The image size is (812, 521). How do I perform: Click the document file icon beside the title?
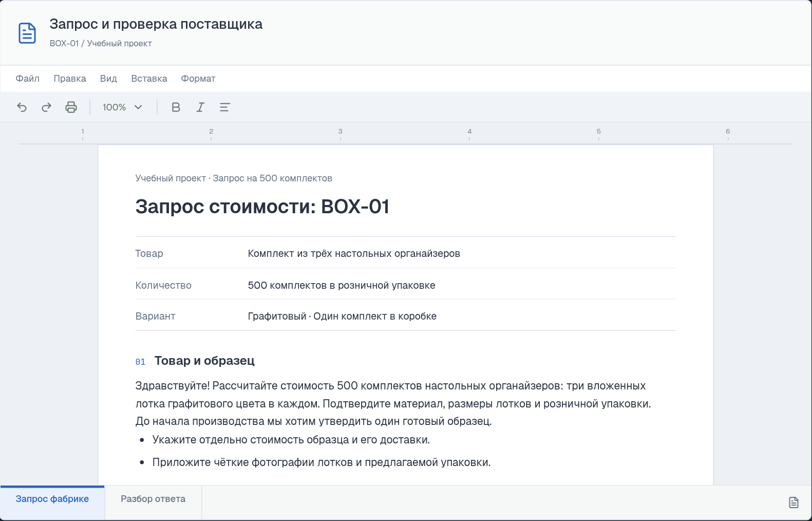click(x=27, y=33)
